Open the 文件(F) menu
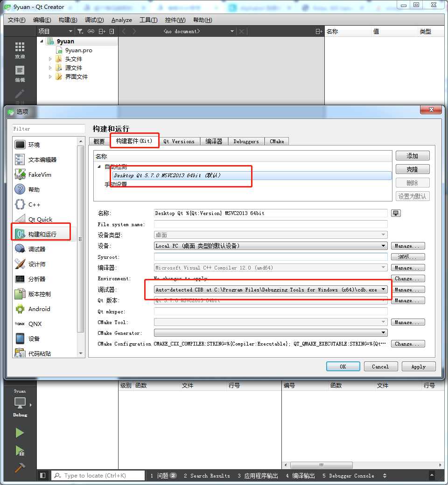The width and height of the screenshot is (448, 485). (16, 20)
